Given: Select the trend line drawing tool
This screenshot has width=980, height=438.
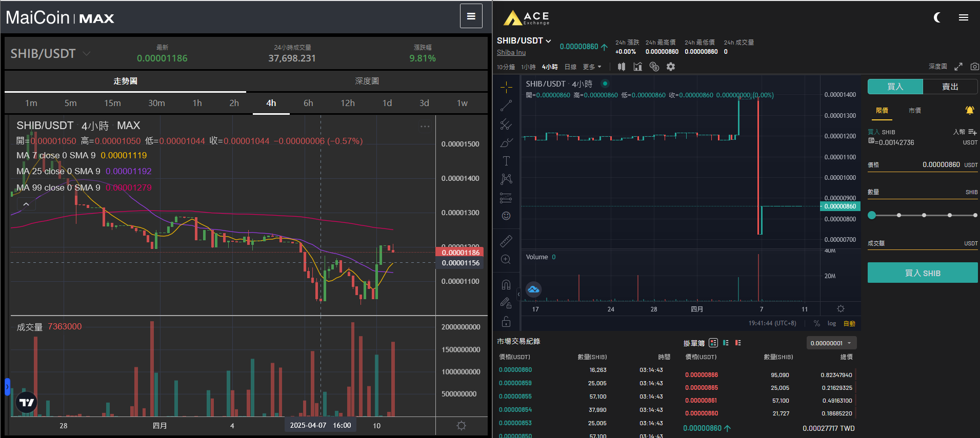Looking at the screenshot, I should pos(506,106).
